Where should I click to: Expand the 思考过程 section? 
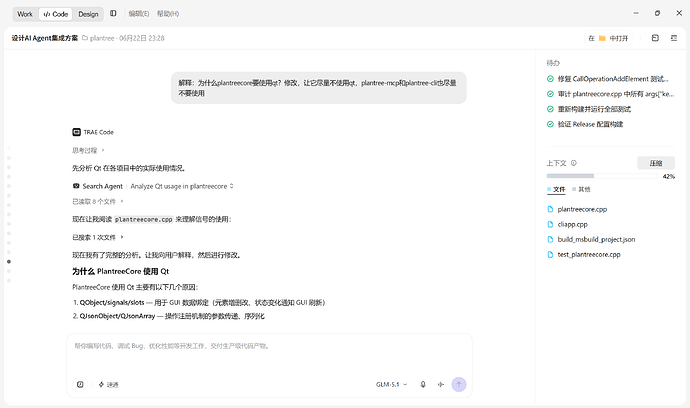click(x=88, y=151)
